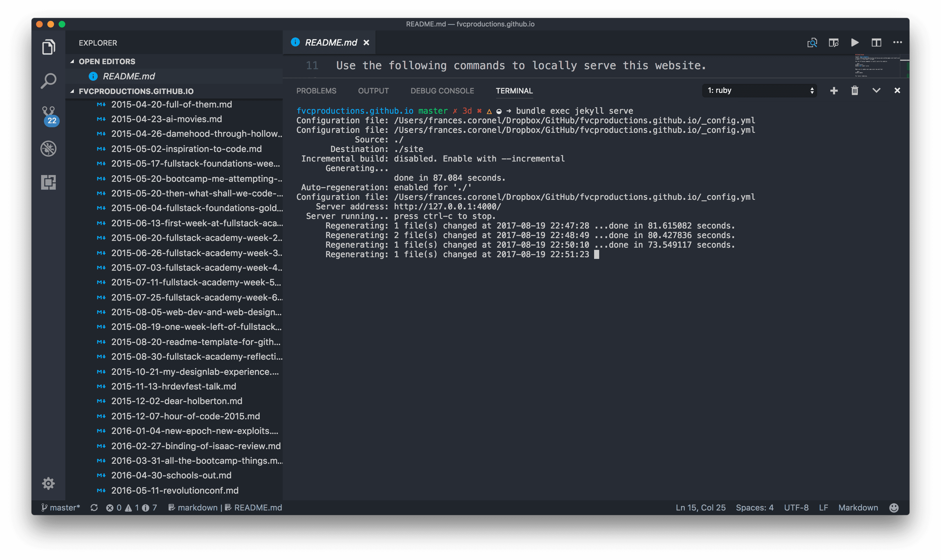Open the more actions ellipsis menu

(x=897, y=43)
